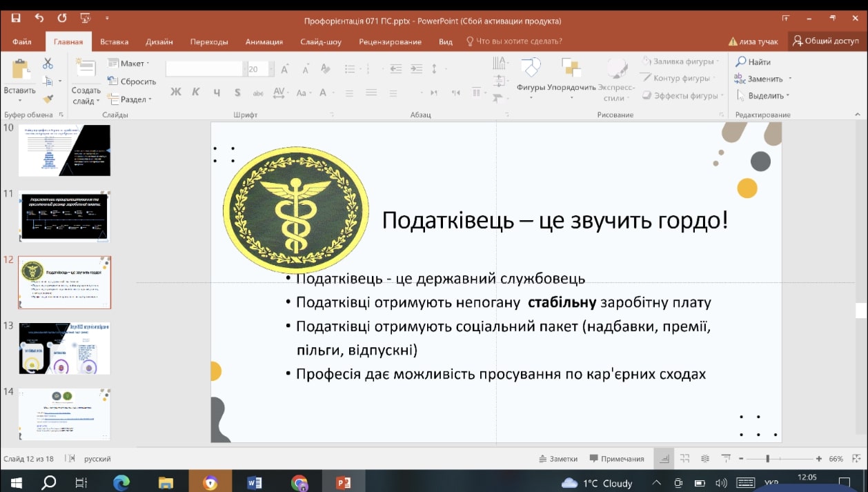This screenshot has width=868, height=492.
Task: Expand Раздел section dropdown
Action: (x=130, y=99)
